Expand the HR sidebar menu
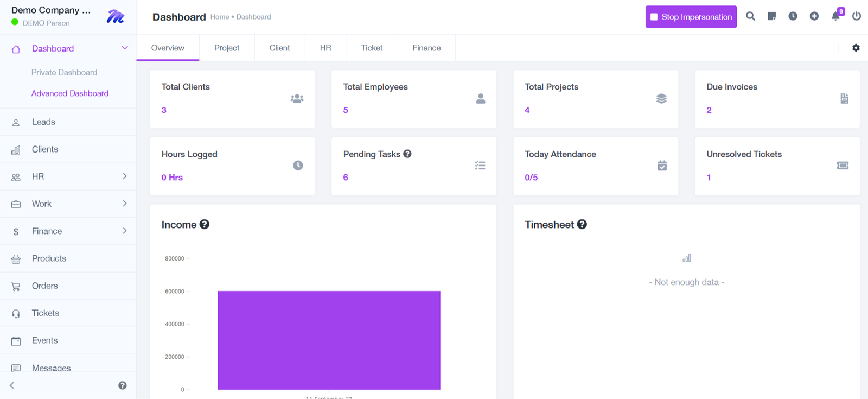 coord(125,176)
